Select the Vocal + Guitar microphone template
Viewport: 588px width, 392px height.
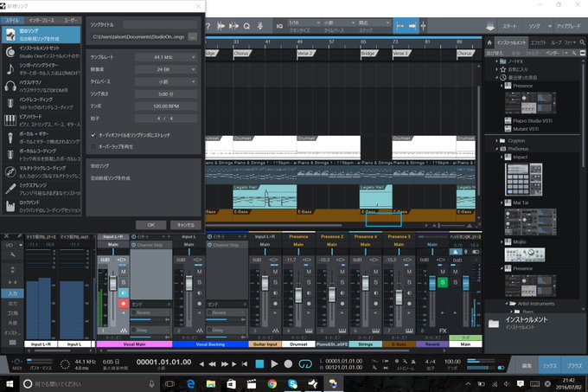(x=42, y=138)
